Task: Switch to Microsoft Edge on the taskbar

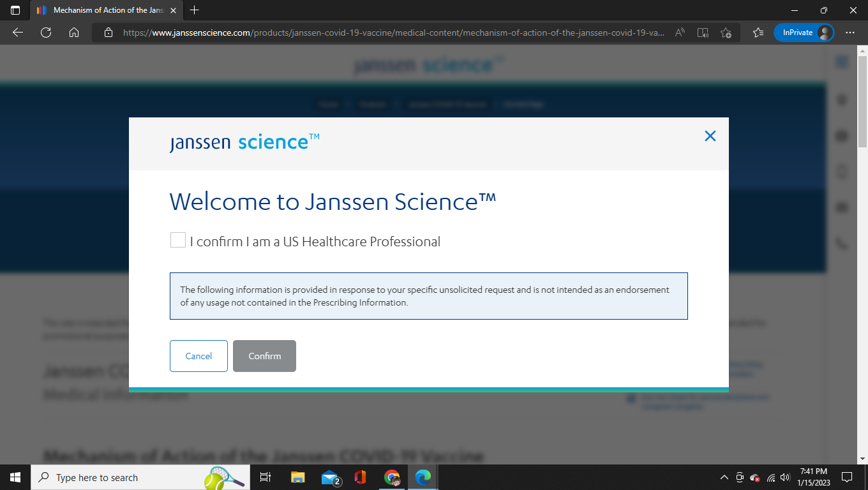Action: tap(423, 477)
